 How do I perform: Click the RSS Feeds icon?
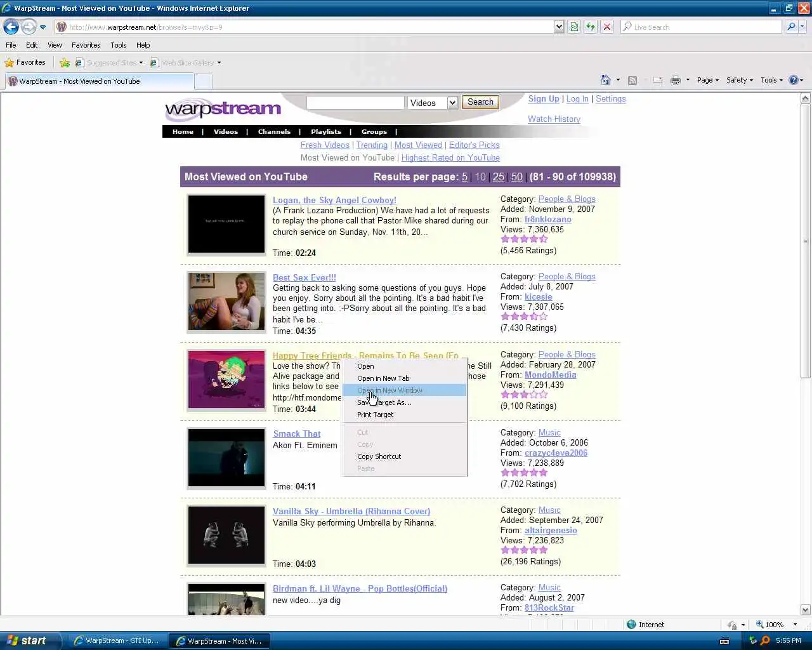pos(632,80)
